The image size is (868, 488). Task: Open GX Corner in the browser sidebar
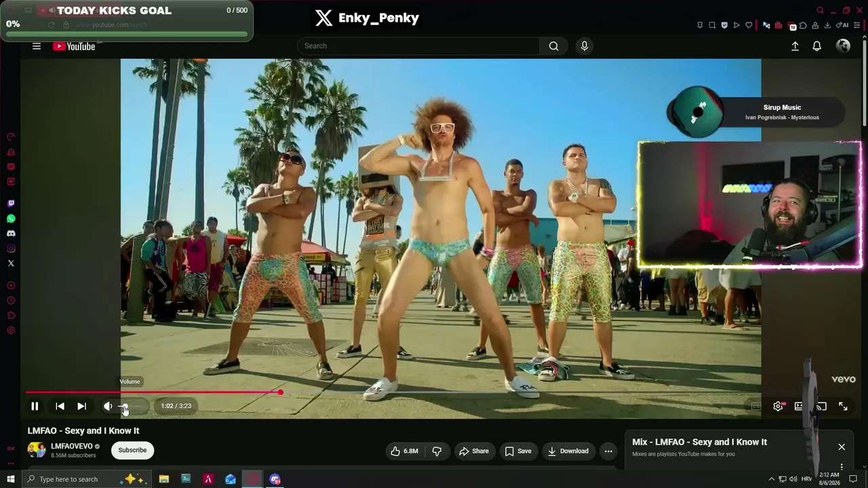click(x=11, y=448)
